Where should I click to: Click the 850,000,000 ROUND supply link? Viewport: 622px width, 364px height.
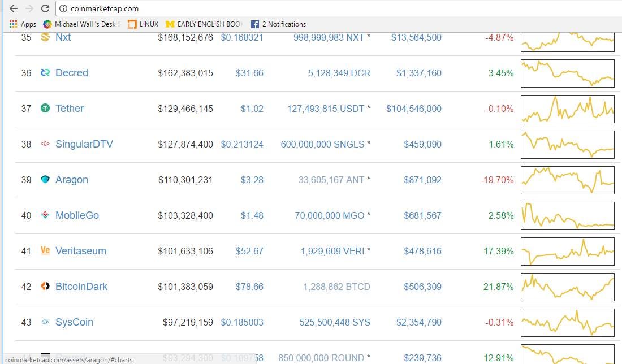(x=321, y=358)
